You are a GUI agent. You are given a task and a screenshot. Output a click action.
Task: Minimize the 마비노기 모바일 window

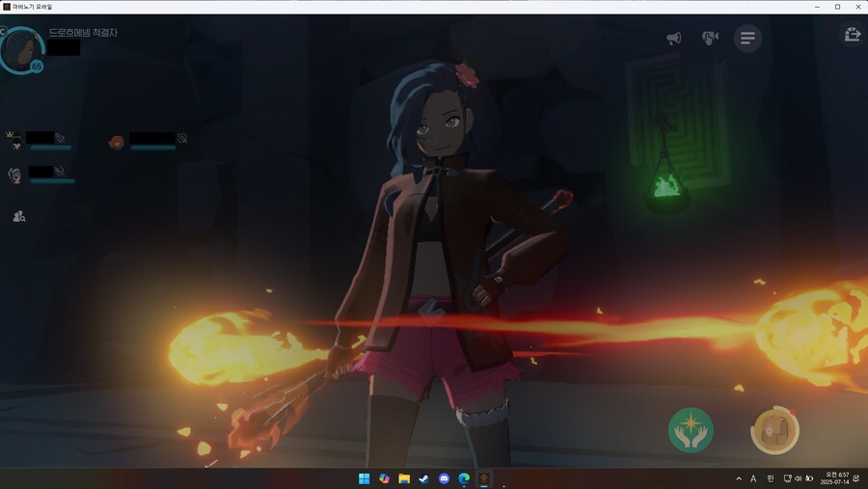tap(817, 7)
